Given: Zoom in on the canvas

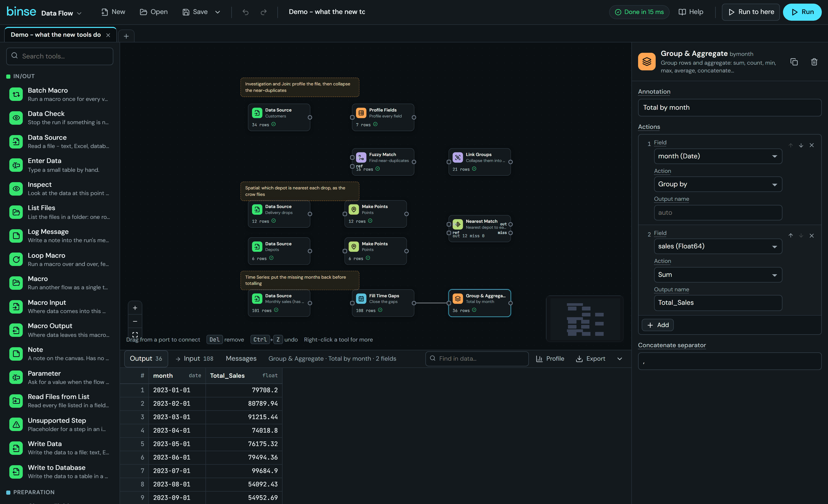Looking at the screenshot, I should click(x=135, y=308).
